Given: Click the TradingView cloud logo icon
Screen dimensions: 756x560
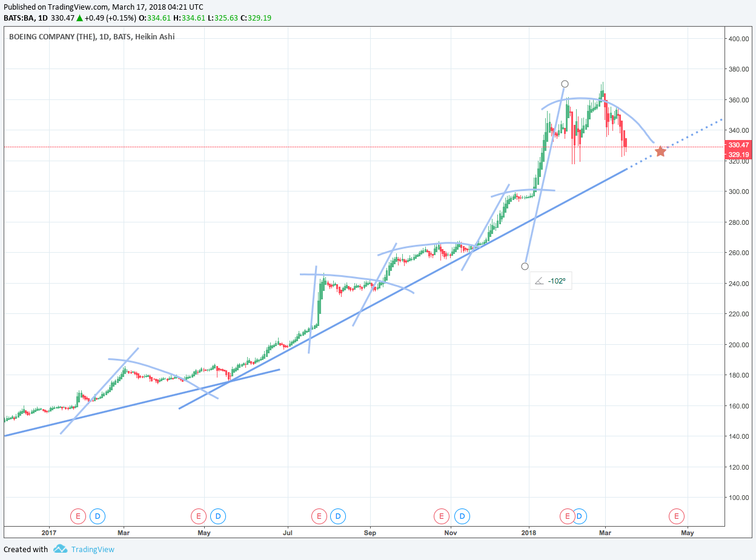Looking at the screenshot, I should pyautogui.click(x=60, y=549).
